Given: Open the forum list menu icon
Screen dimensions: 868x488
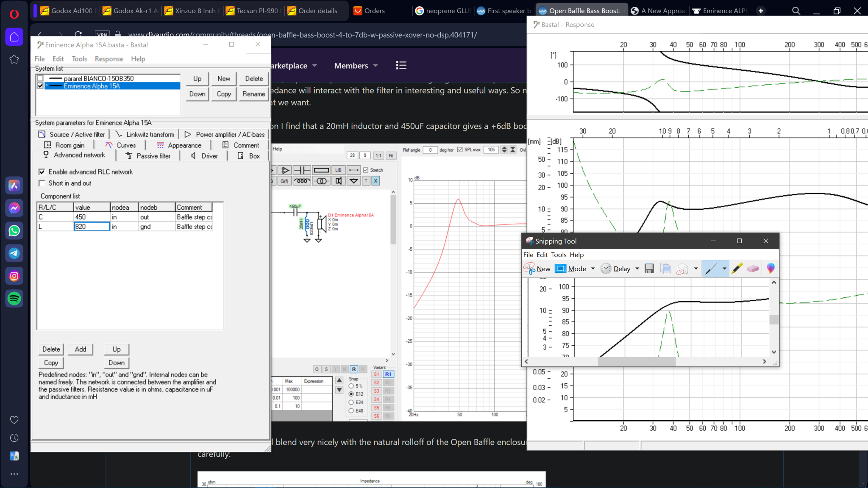Looking at the screenshot, I should click(x=401, y=65).
